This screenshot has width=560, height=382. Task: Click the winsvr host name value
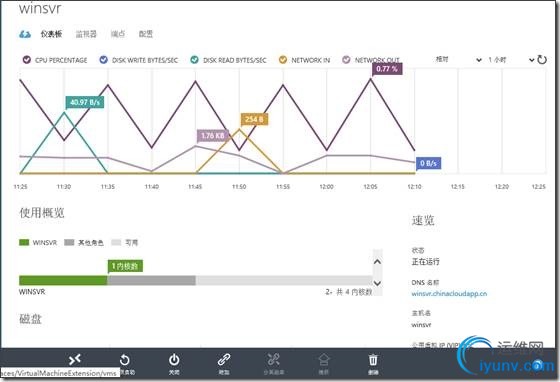coord(421,325)
